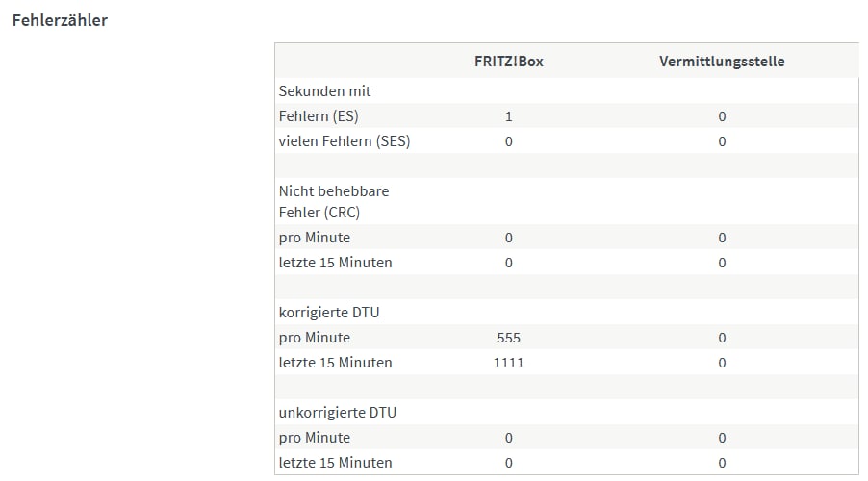Click the Fehlern (ES) row label
The width and height of the screenshot is (868, 481).
319,116
